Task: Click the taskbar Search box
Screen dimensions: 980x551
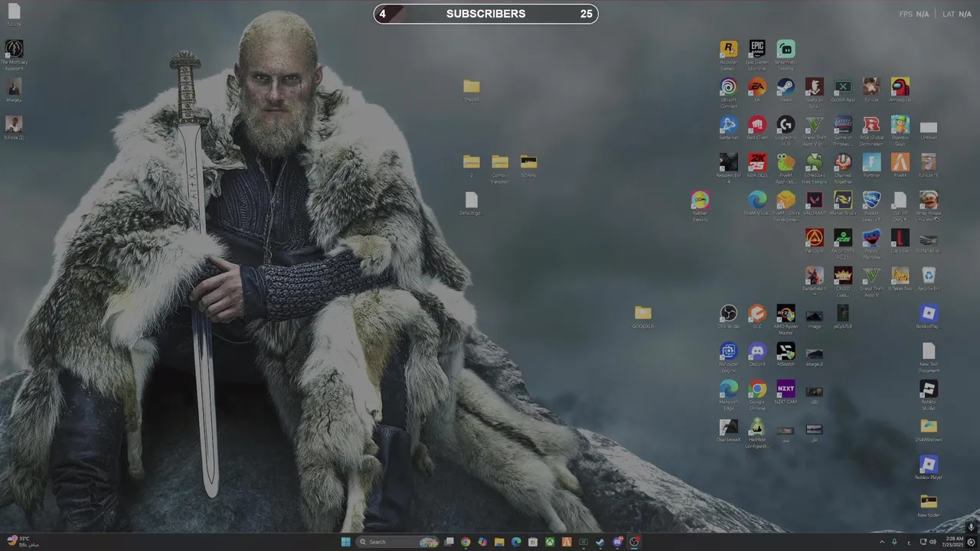Action: pos(398,542)
